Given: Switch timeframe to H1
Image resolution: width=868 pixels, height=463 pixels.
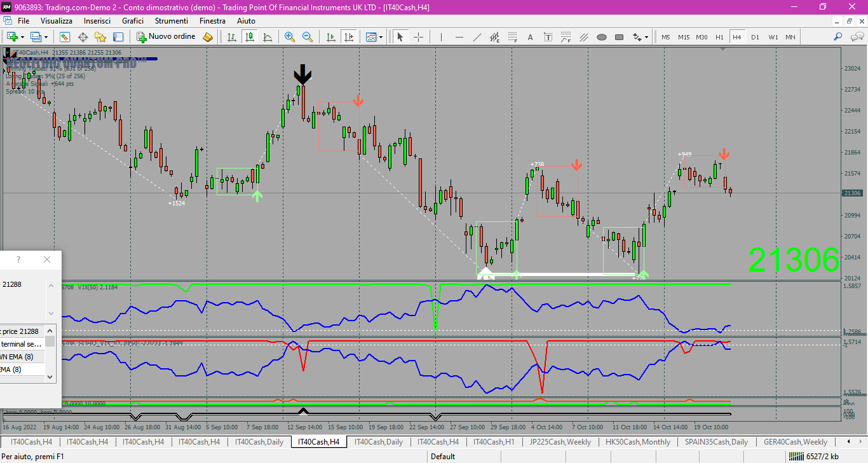Looking at the screenshot, I should [x=719, y=37].
